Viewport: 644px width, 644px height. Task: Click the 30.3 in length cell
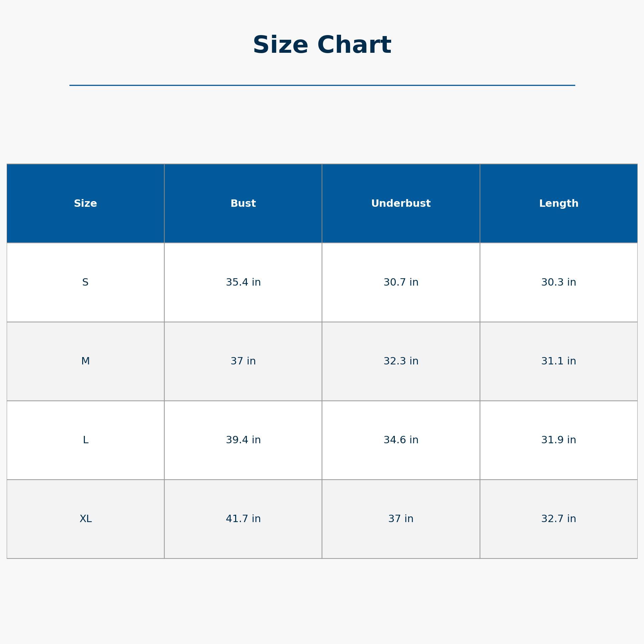tap(558, 282)
